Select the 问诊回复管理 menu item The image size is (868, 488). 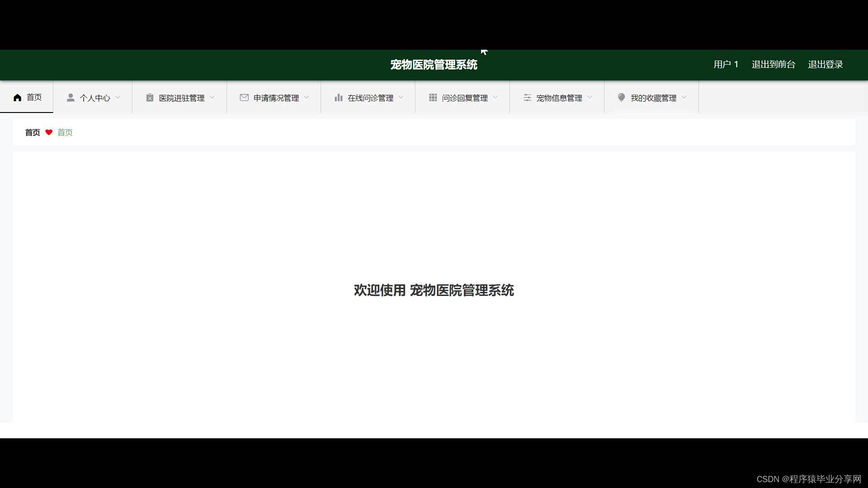[464, 98]
